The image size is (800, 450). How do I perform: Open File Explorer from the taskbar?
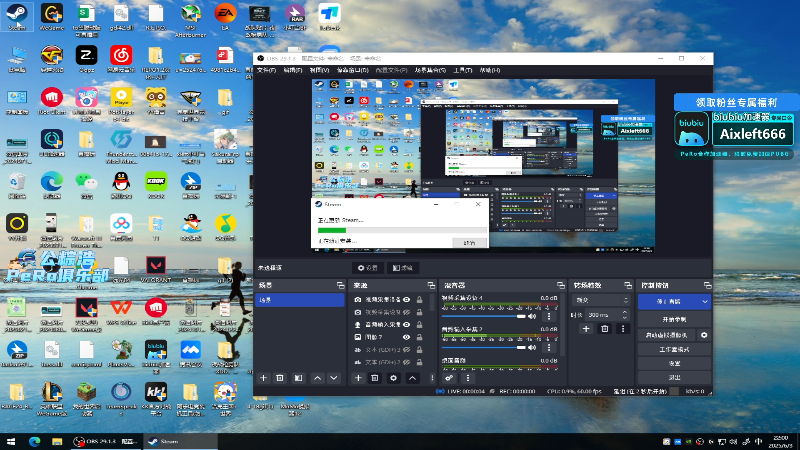57,441
